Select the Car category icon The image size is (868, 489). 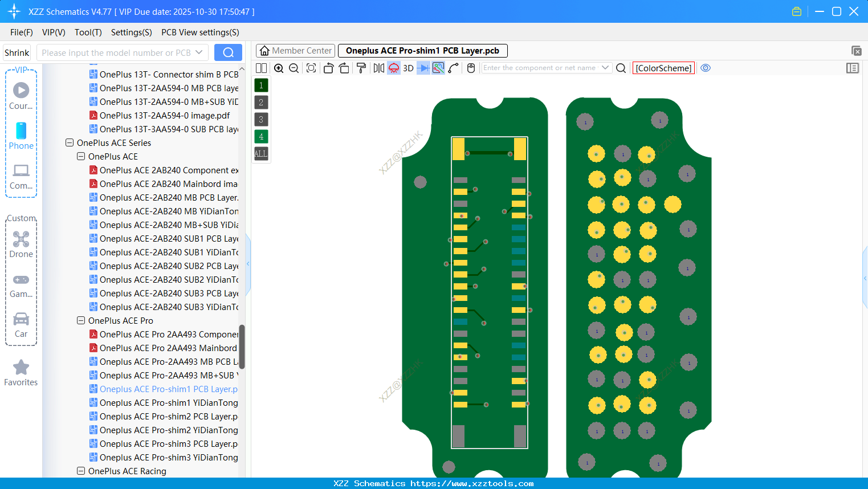coord(21,325)
